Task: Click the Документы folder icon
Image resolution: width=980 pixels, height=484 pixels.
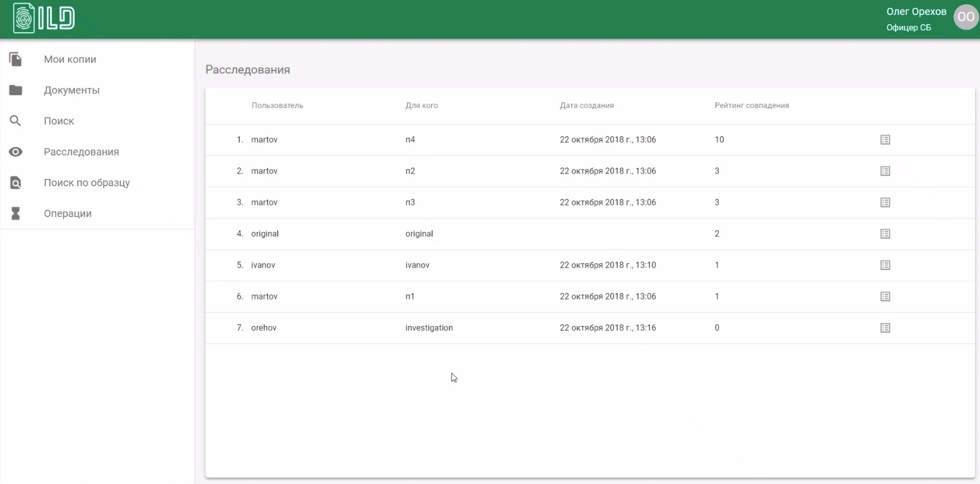Action: tap(16, 90)
